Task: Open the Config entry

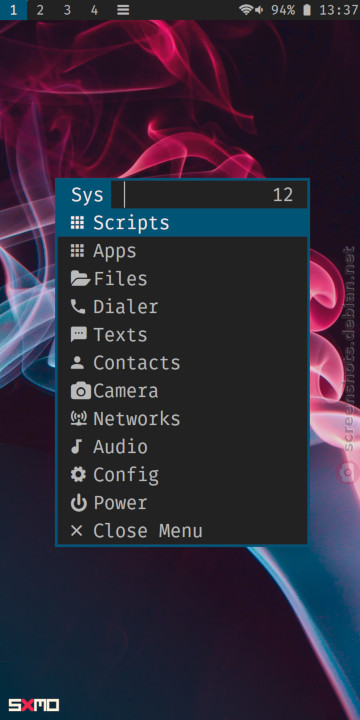Action: click(x=182, y=475)
